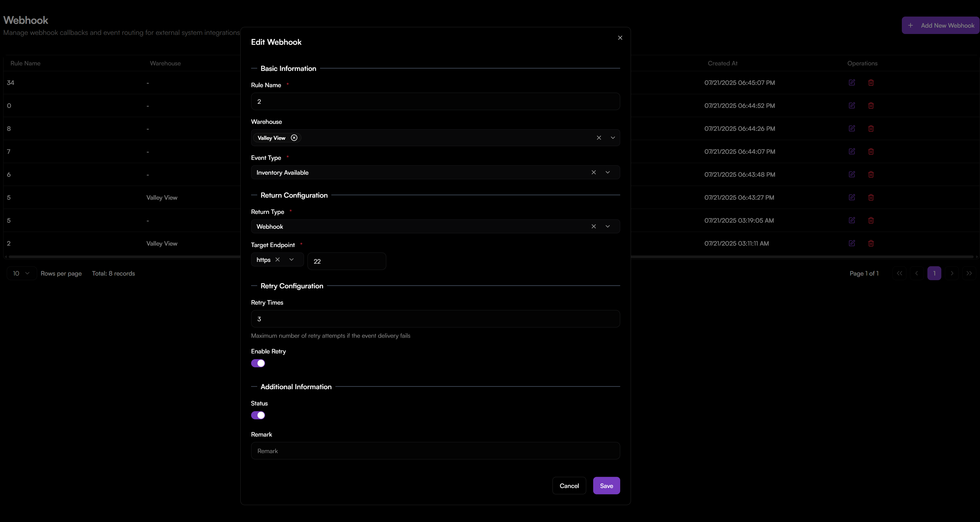The height and width of the screenshot is (522, 980).
Task: Disable the Enable Retry toggle
Action: (x=258, y=363)
